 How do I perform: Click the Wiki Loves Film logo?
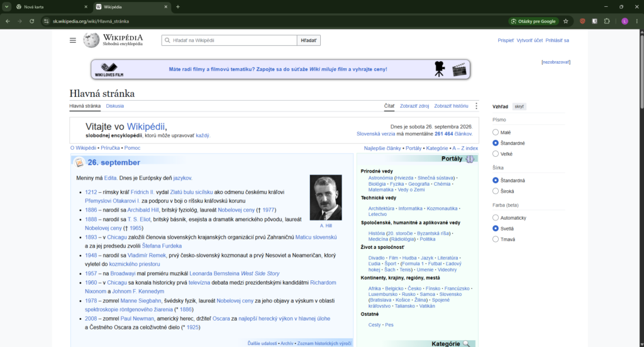[x=109, y=69]
